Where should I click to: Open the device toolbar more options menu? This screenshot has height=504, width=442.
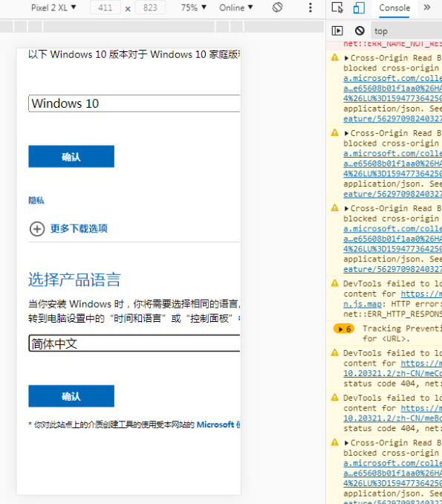coord(310,7)
